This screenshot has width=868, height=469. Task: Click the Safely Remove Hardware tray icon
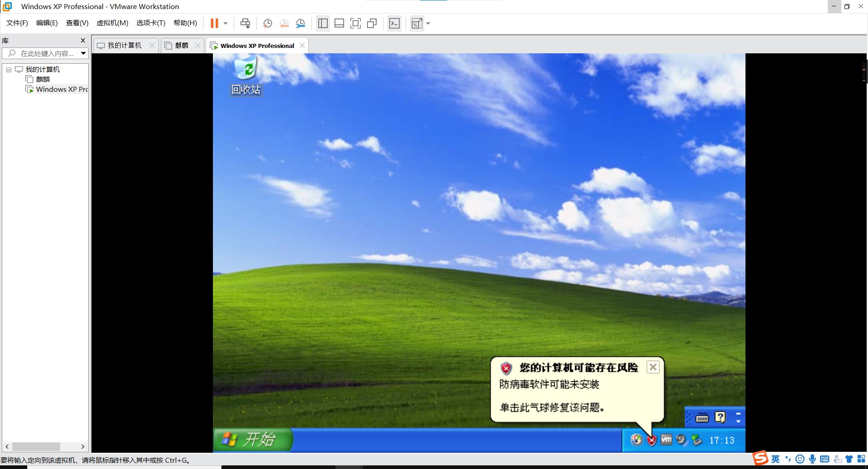pos(697,440)
